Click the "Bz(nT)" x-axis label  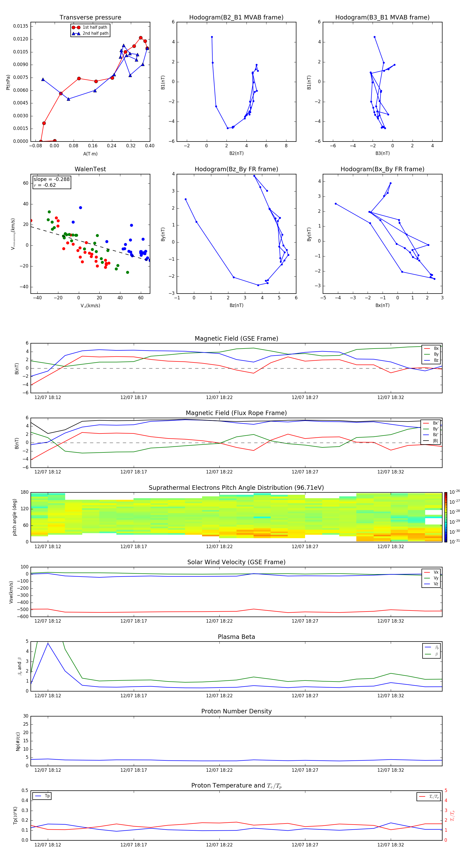coord(236,306)
